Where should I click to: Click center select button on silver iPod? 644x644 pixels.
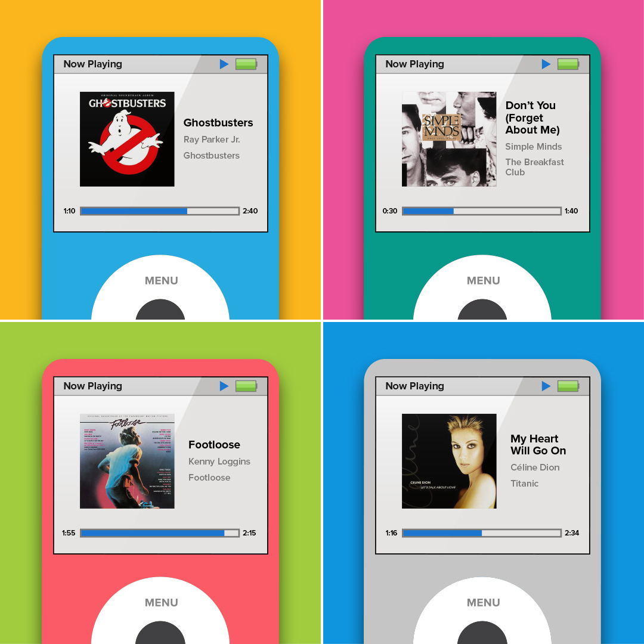482,633
